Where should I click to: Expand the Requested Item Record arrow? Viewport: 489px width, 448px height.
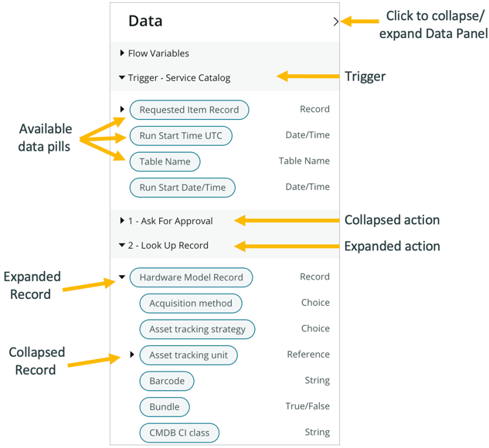pyautogui.click(x=123, y=110)
